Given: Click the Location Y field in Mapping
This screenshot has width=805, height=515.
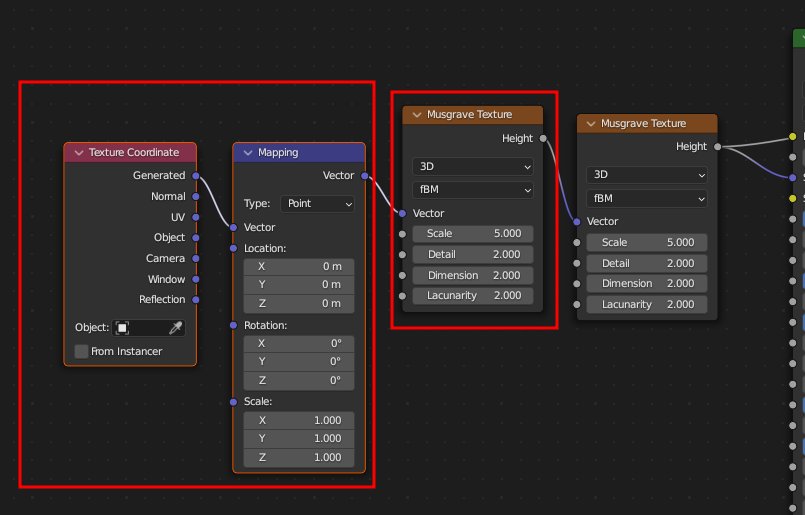Looking at the screenshot, I should (299, 285).
